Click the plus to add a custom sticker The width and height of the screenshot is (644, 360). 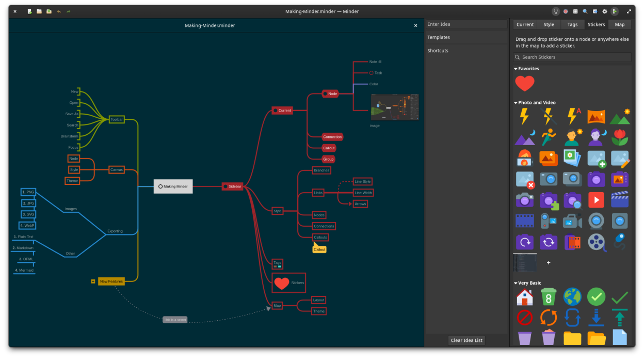pos(549,263)
